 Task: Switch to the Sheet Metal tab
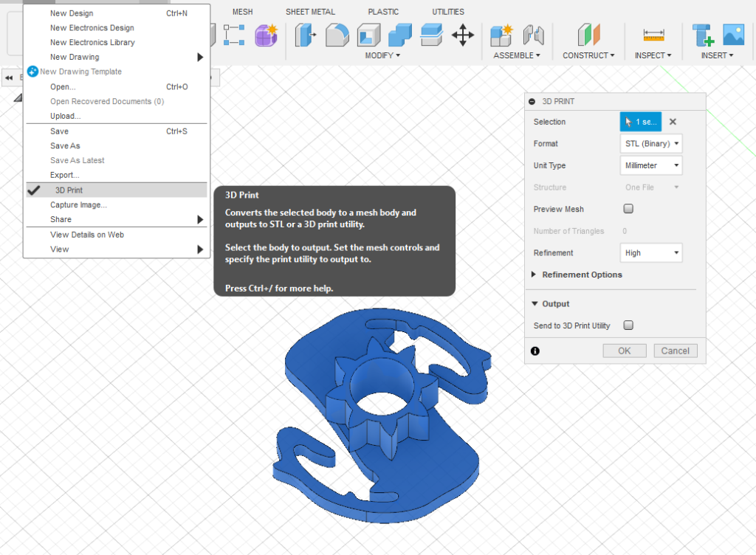310,12
